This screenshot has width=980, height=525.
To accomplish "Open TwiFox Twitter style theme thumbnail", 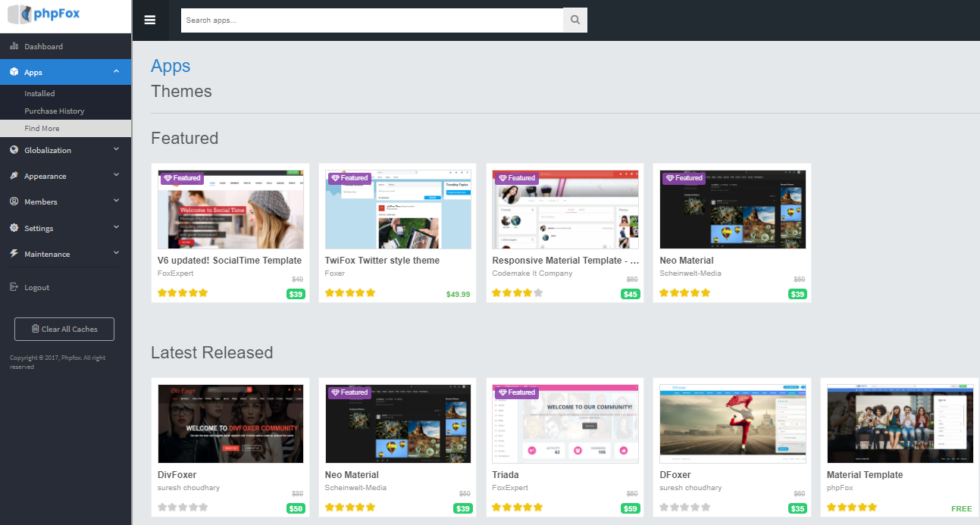I will tap(398, 210).
